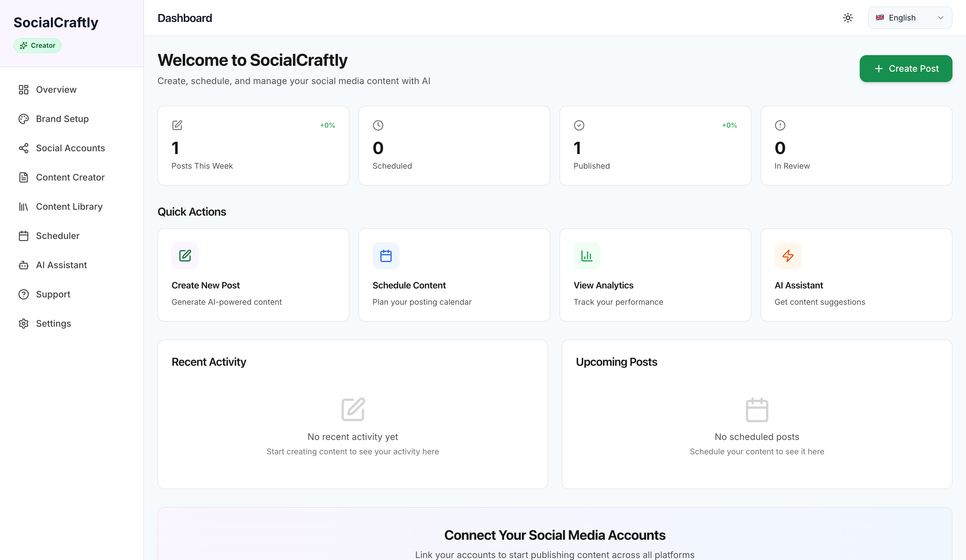Image resolution: width=966 pixels, height=560 pixels.
Task: Toggle light/dark theme with the sun icon
Action: click(x=848, y=18)
